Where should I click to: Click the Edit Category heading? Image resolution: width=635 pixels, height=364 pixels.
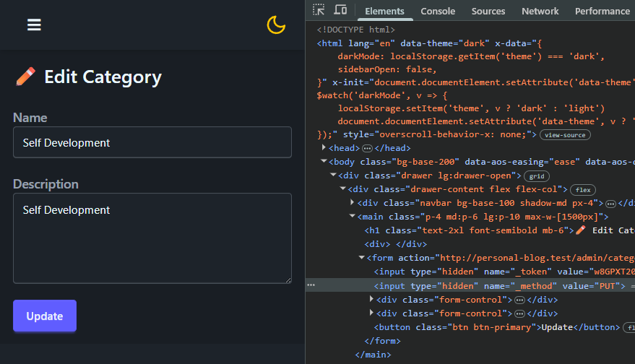103,77
